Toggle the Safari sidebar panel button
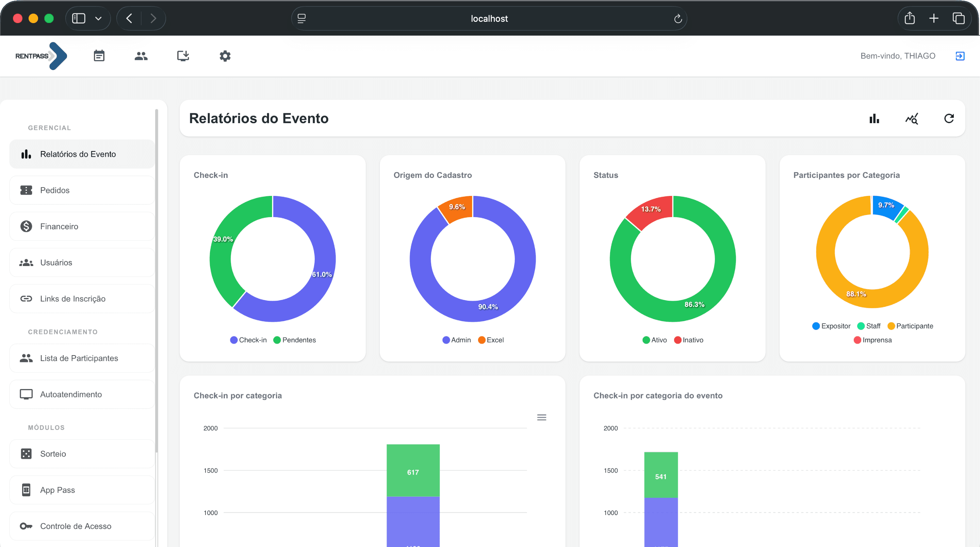980x547 pixels. pos(78,18)
